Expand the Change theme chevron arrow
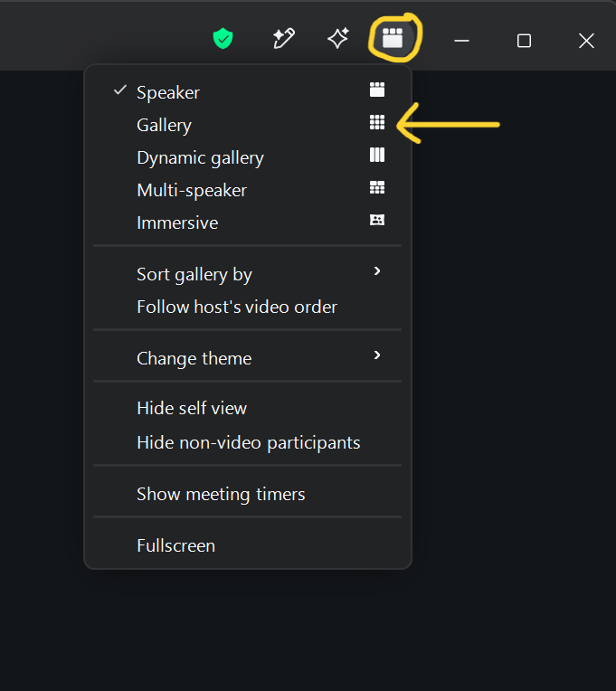Viewport: 616px width, 691px height. point(377,355)
